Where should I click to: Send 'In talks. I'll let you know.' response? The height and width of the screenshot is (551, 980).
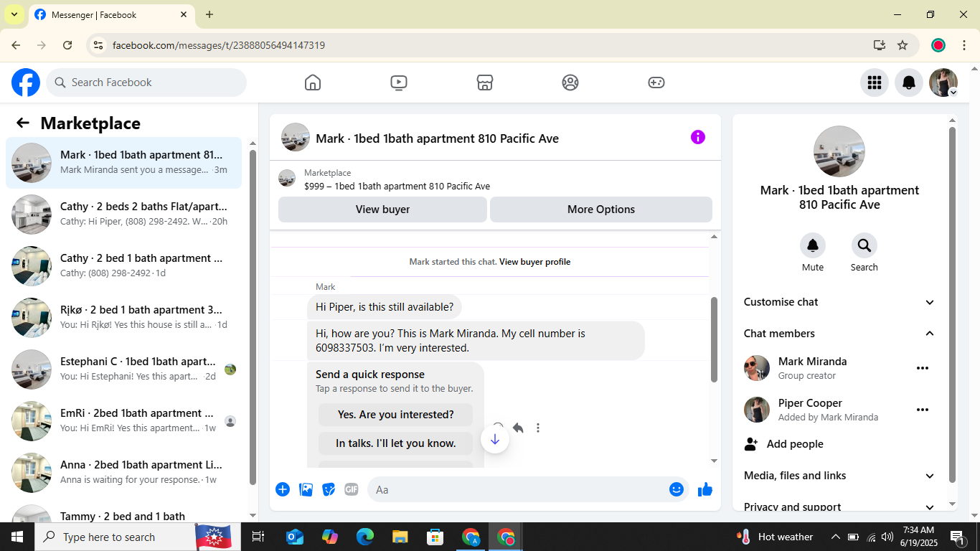click(x=396, y=443)
